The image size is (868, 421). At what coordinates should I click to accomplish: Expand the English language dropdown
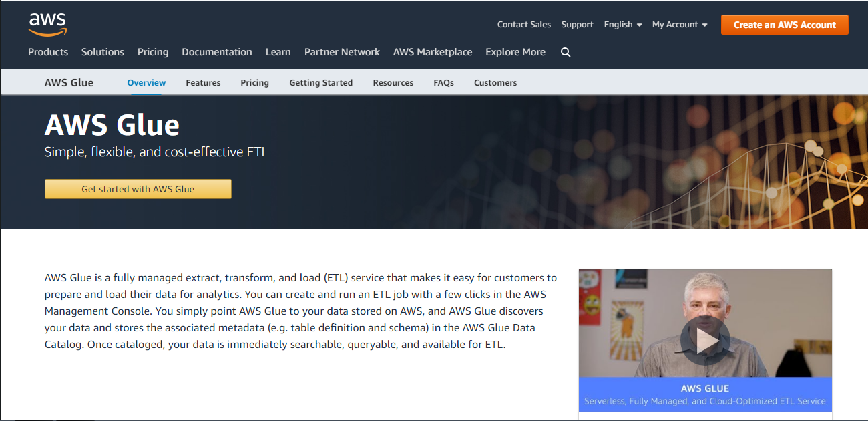[x=623, y=25]
